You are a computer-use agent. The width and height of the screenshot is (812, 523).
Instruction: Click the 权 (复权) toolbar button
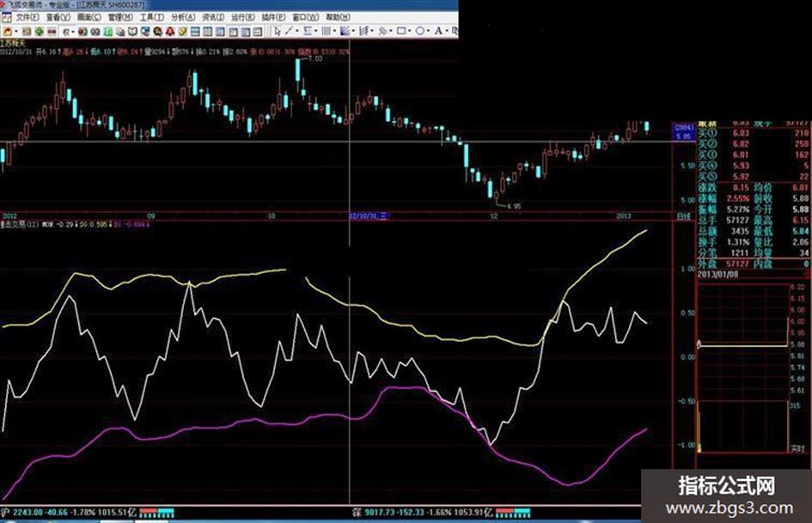click(x=66, y=32)
